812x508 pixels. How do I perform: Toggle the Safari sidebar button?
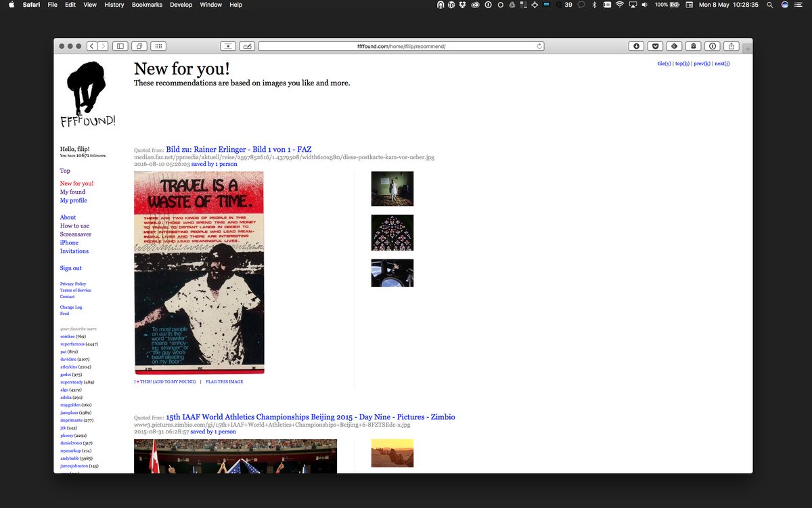(120, 46)
